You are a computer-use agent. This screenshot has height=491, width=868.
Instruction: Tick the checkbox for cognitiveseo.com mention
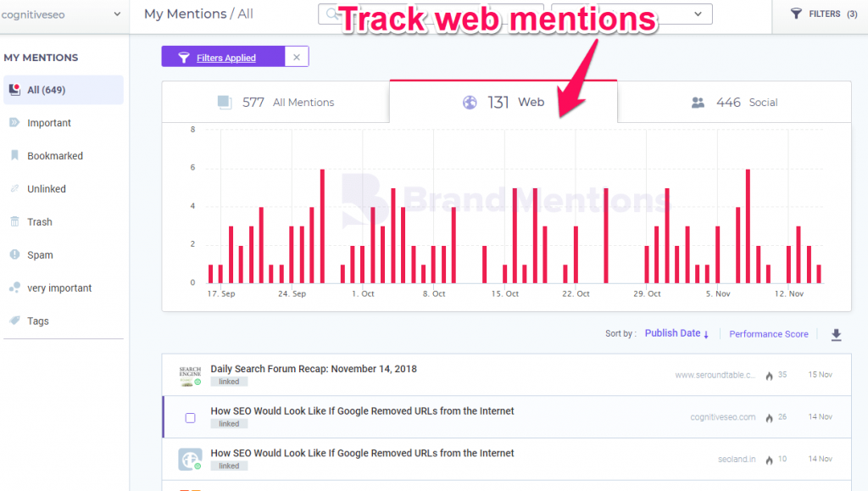click(x=190, y=418)
